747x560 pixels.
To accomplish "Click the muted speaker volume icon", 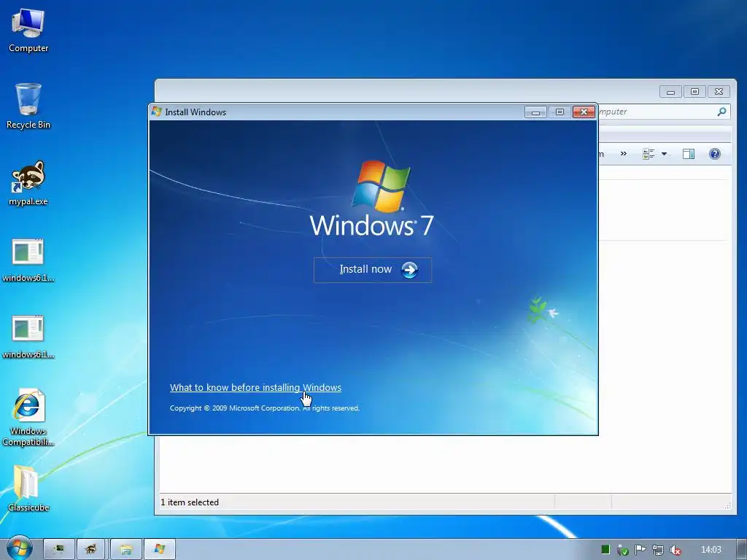I will click(x=675, y=550).
